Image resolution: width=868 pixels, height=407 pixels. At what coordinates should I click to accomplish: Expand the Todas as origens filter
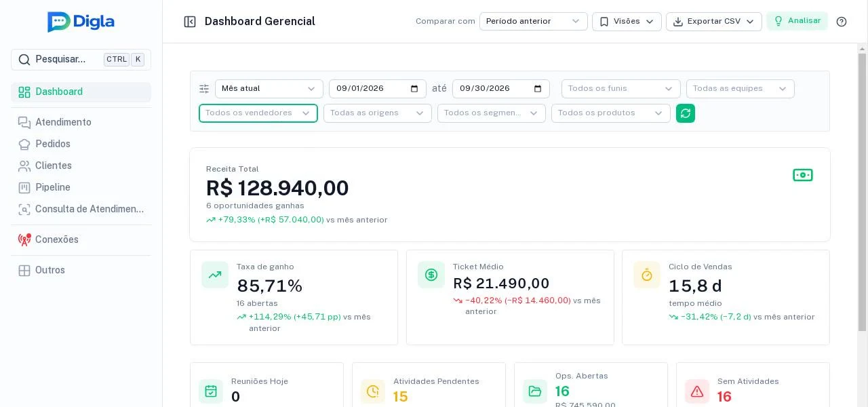(378, 113)
